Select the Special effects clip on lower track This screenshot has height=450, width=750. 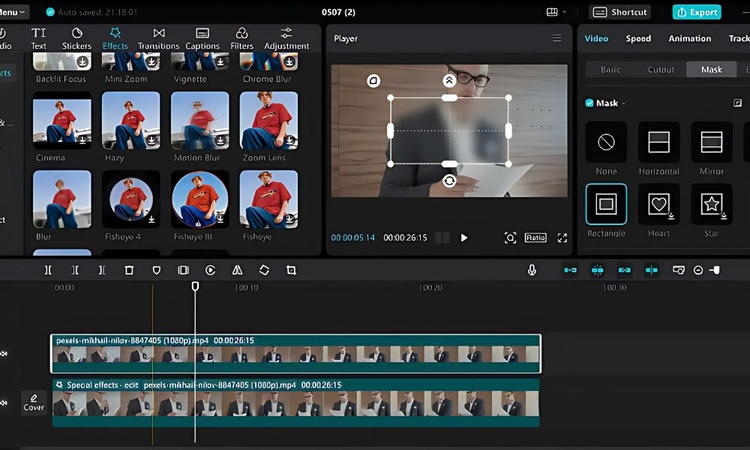click(x=296, y=403)
